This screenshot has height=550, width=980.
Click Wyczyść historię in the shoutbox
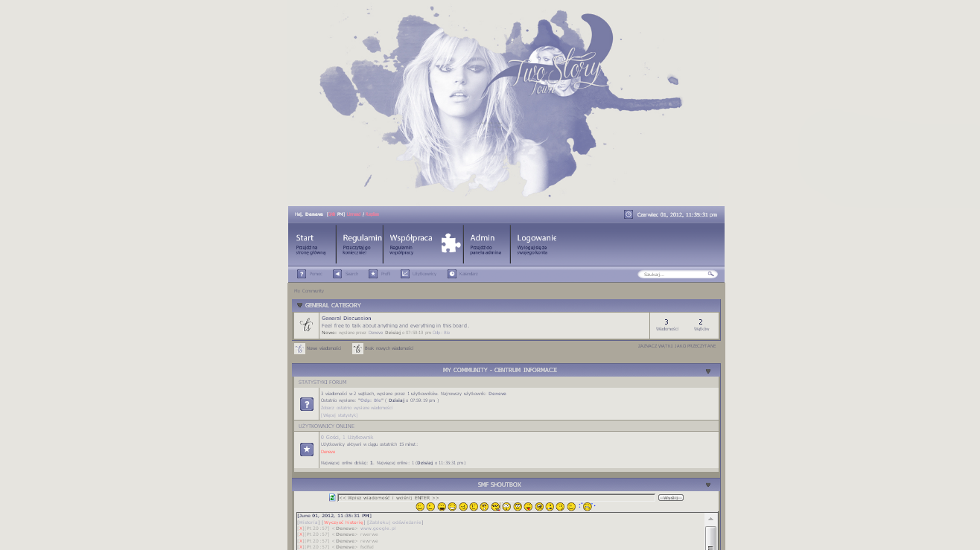(x=344, y=522)
